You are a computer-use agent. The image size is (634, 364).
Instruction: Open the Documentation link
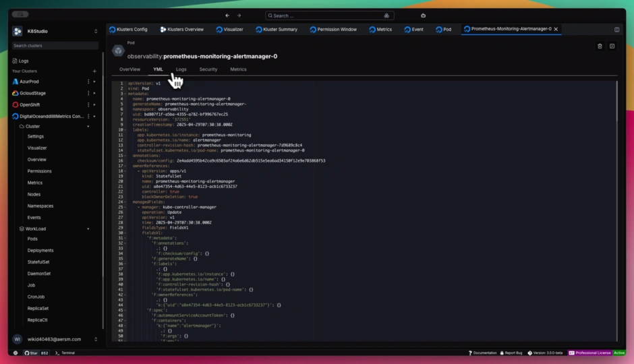click(x=482, y=353)
